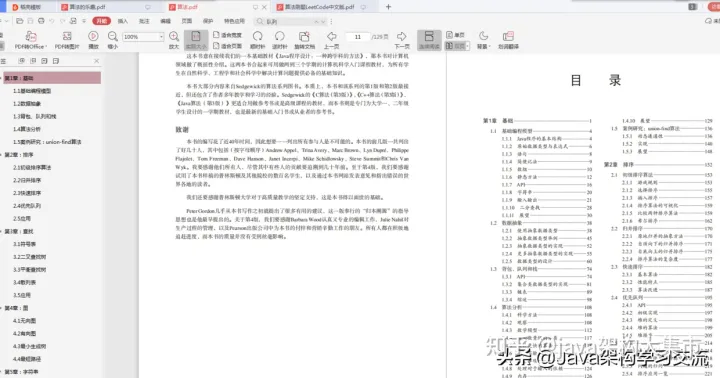Open bookmark 2.4优先队列

[27, 206]
